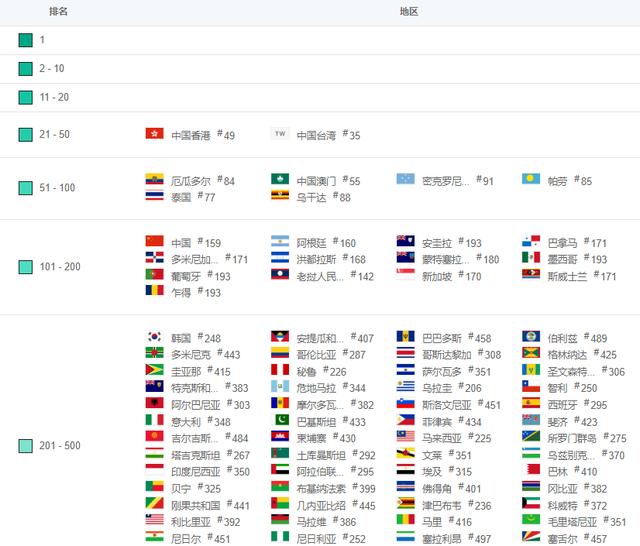The image size is (640, 546).
Task: Click the 塔吉克斯坦 #267 text
Action: coord(211,455)
